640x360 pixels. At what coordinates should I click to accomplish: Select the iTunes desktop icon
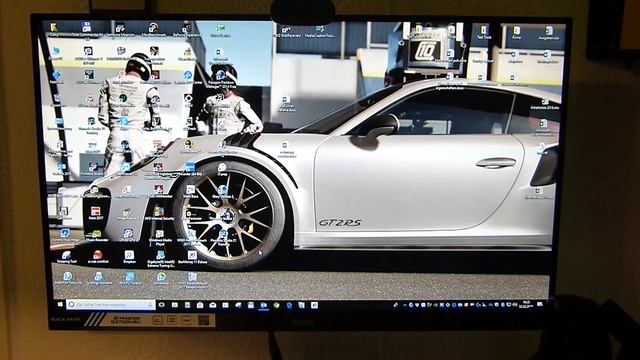[222, 169]
